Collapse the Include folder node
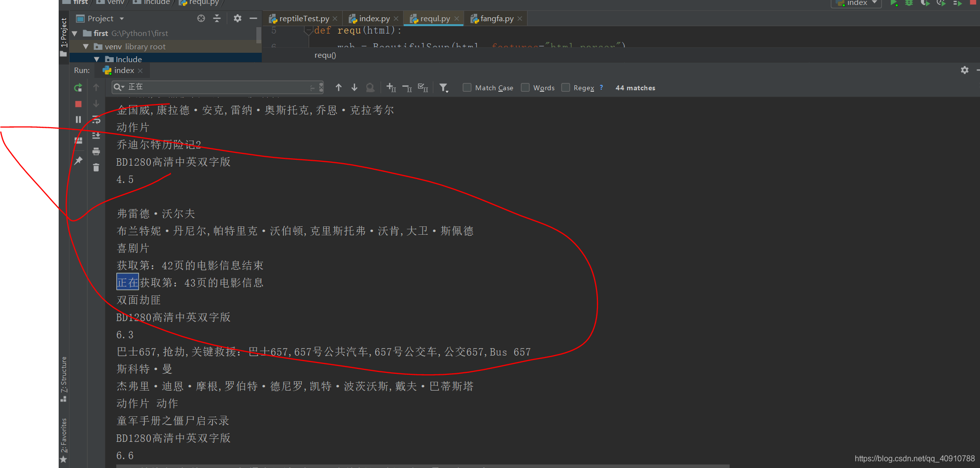The height and width of the screenshot is (468, 980). click(97, 59)
